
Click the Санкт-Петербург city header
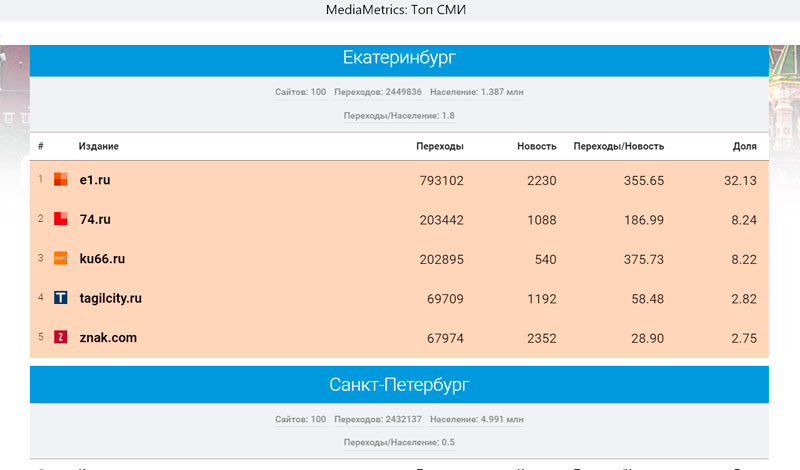(x=399, y=384)
